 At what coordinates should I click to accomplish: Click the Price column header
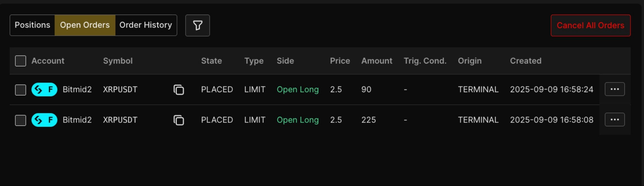340,61
